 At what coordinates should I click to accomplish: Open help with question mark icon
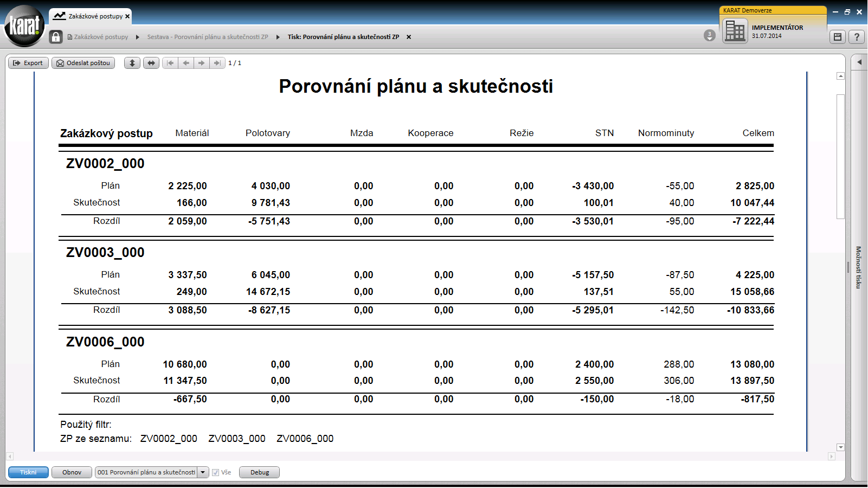click(x=857, y=37)
